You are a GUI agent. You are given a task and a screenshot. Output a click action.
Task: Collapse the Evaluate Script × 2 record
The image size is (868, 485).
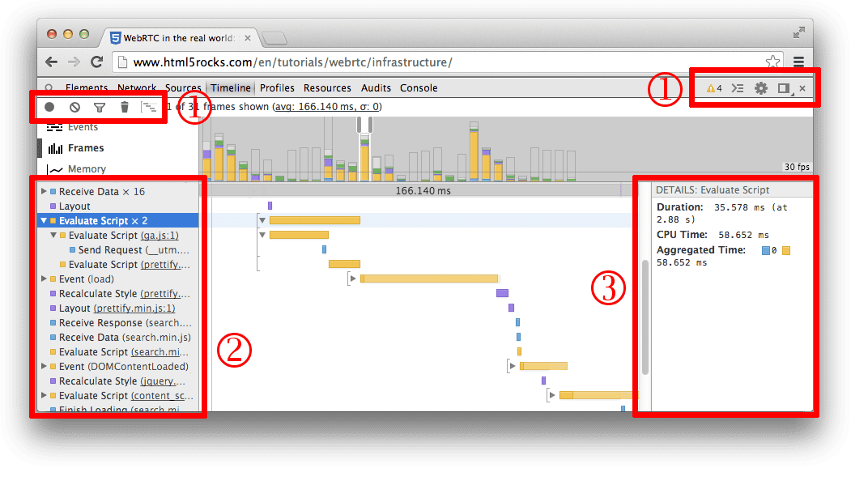pos(44,221)
